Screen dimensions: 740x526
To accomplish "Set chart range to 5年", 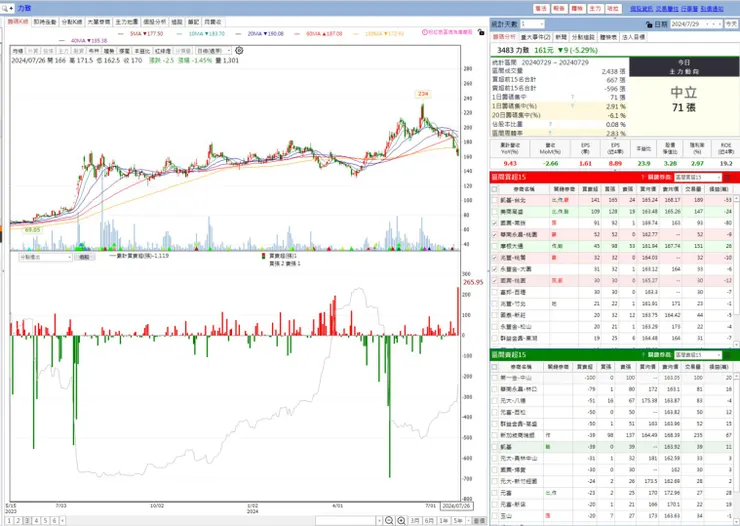I will tap(458, 520).
